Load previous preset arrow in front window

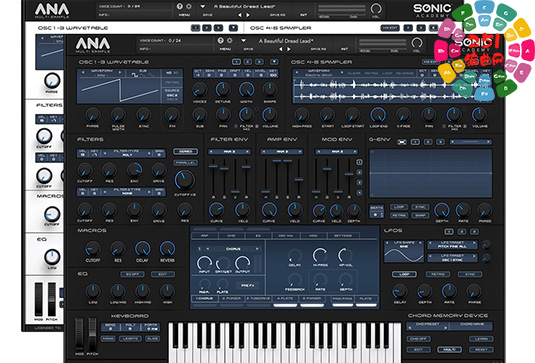point(280,49)
